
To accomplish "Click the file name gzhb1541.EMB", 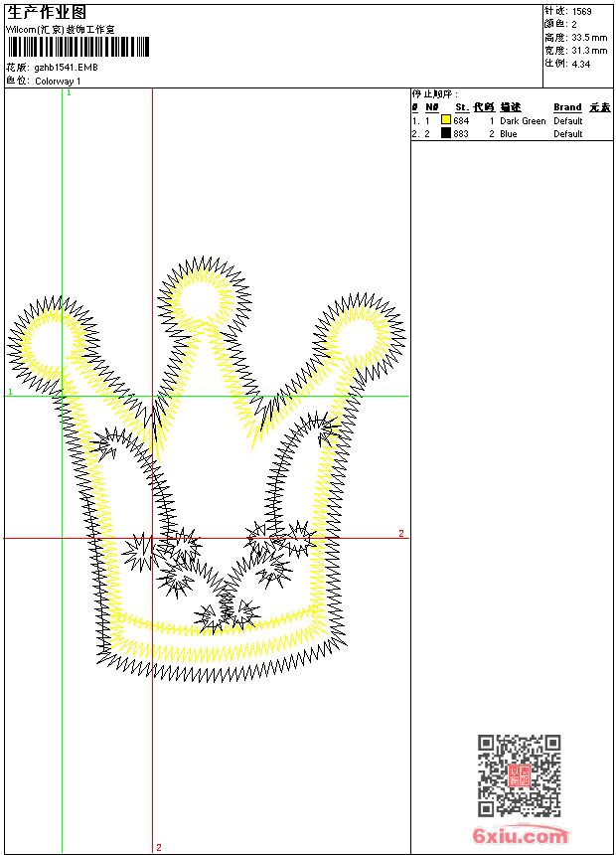I will (66, 67).
